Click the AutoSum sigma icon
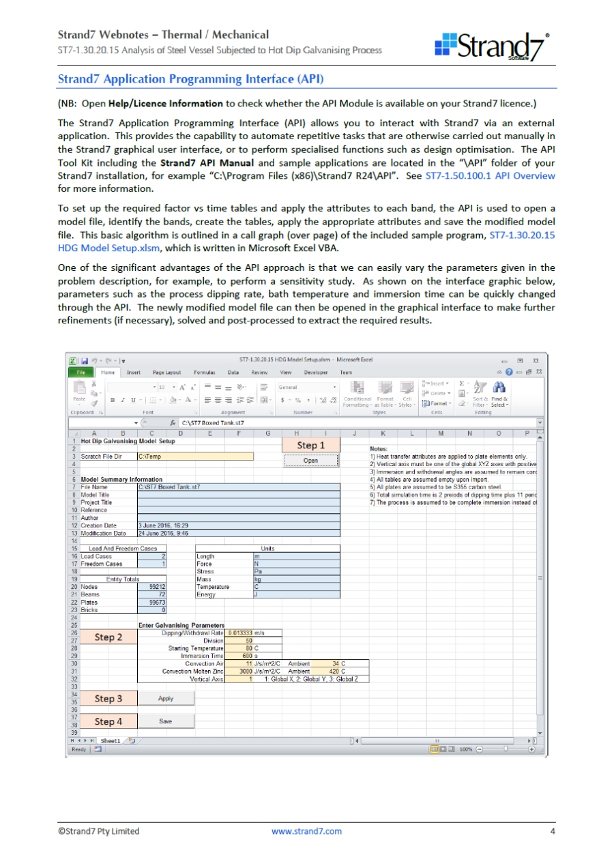This screenshot has height=868, width=614. (462, 384)
